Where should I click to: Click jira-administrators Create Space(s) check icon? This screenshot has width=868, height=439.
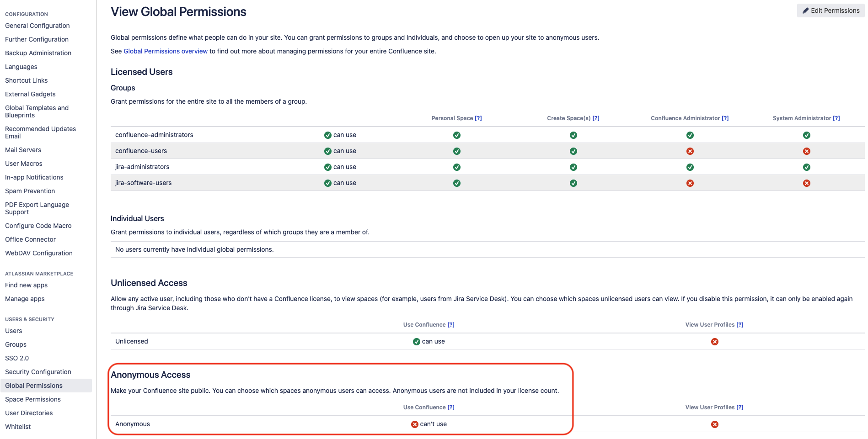(x=573, y=167)
